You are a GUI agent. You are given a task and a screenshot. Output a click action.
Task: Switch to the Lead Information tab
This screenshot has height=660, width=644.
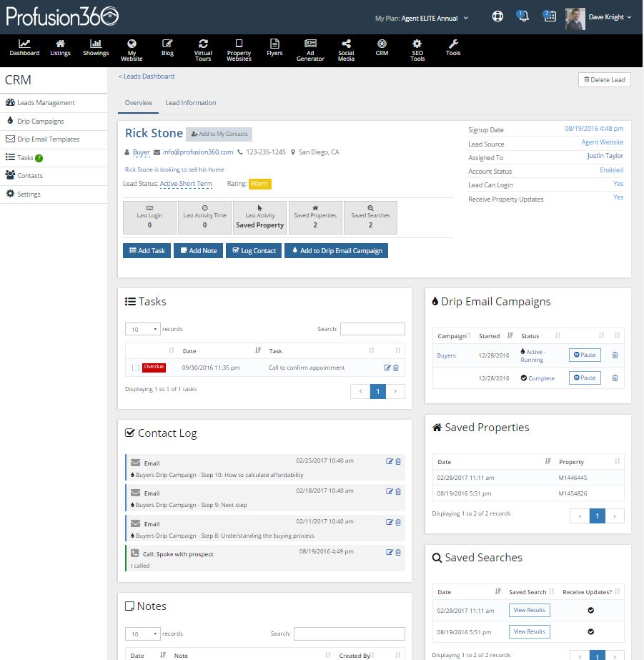[x=190, y=103]
